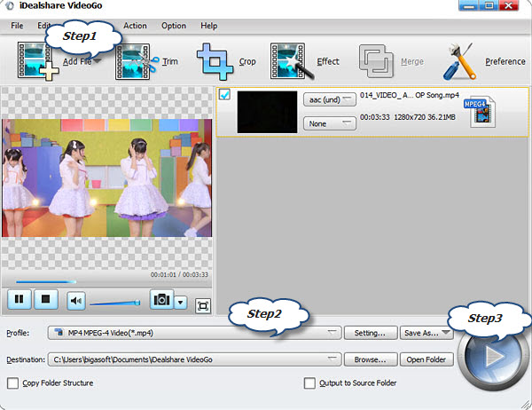
Task: Start conversion with the big play button
Action: [x=492, y=356]
